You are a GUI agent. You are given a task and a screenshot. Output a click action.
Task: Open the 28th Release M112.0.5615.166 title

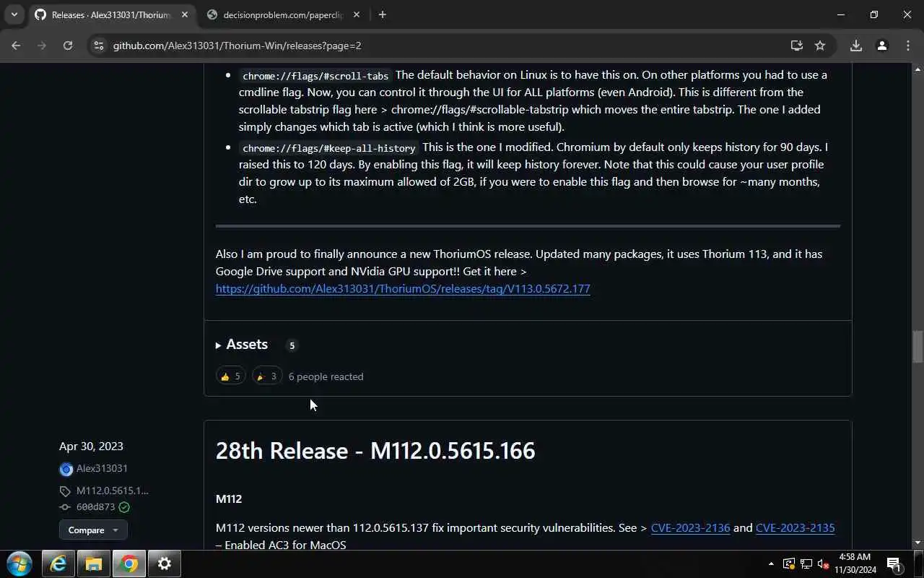pyautogui.click(x=375, y=450)
